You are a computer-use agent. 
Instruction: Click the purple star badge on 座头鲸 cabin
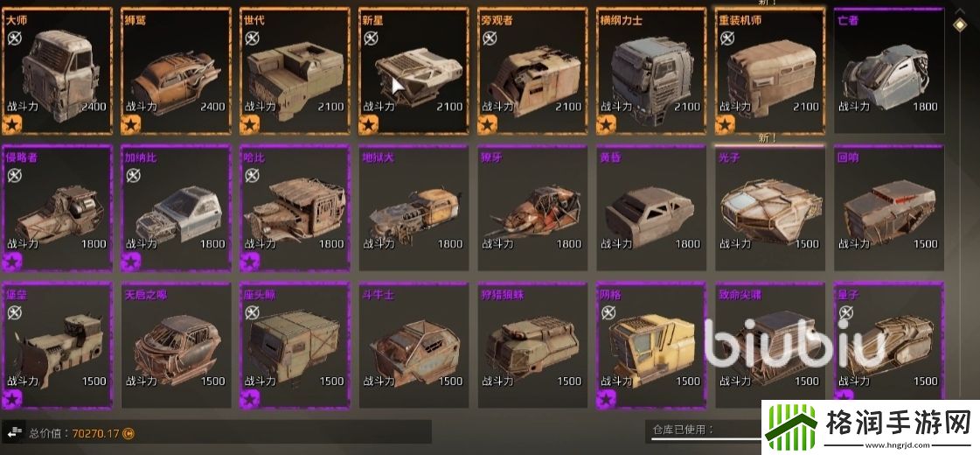(x=250, y=399)
